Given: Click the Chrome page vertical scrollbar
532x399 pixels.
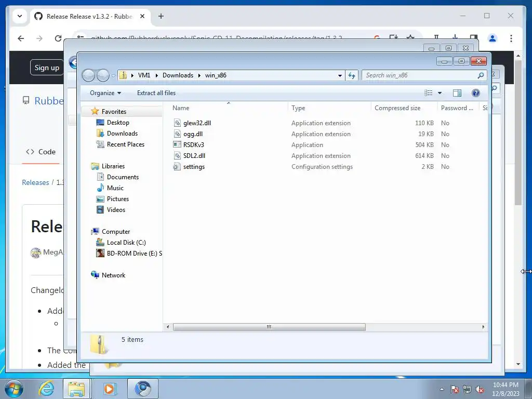Looking at the screenshot, I should pos(518,132).
